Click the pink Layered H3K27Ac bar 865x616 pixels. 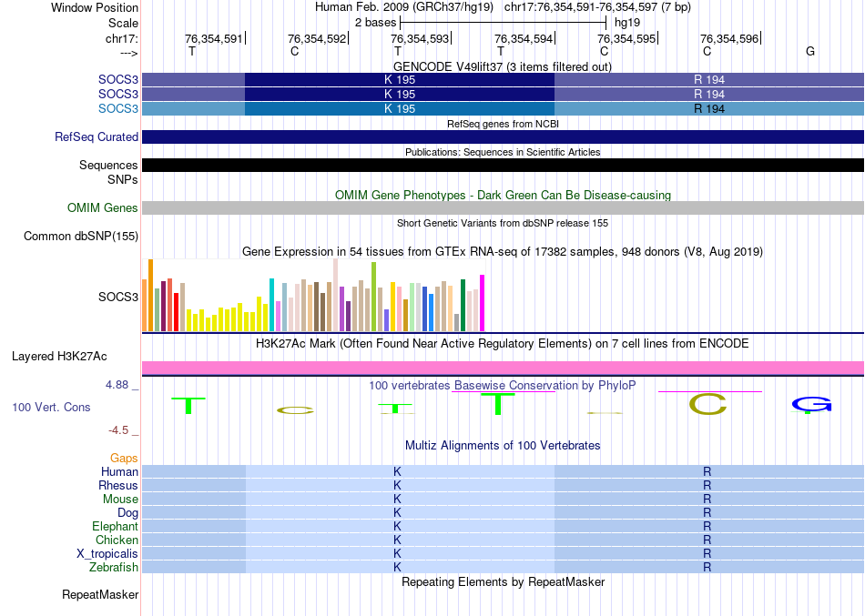click(504, 368)
